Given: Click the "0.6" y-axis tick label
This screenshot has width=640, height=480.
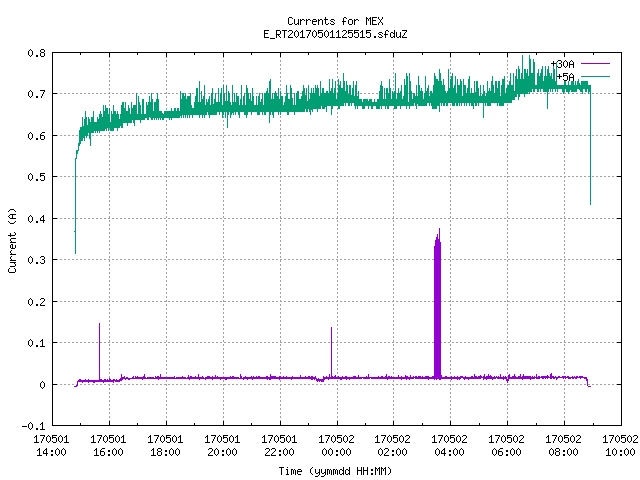Looking at the screenshot, I should click(x=36, y=136).
